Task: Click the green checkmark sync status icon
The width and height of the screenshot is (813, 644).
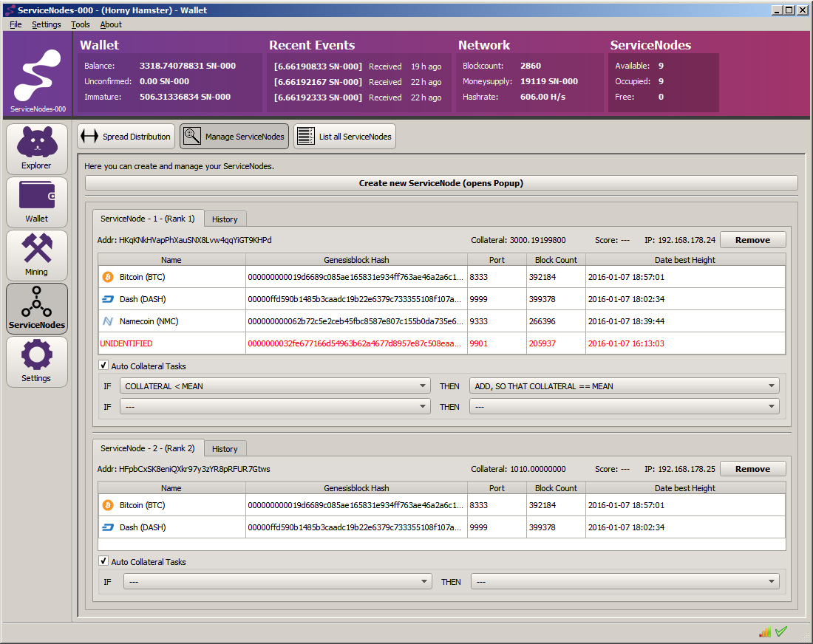Action: 781,631
